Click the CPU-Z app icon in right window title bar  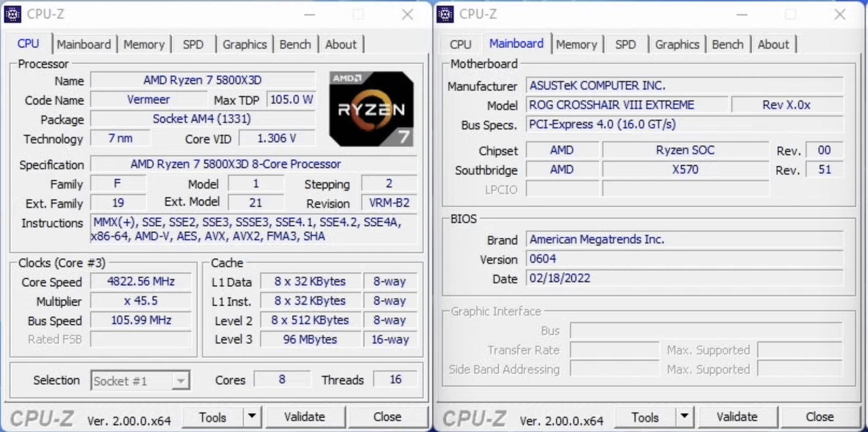(x=445, y=14)
